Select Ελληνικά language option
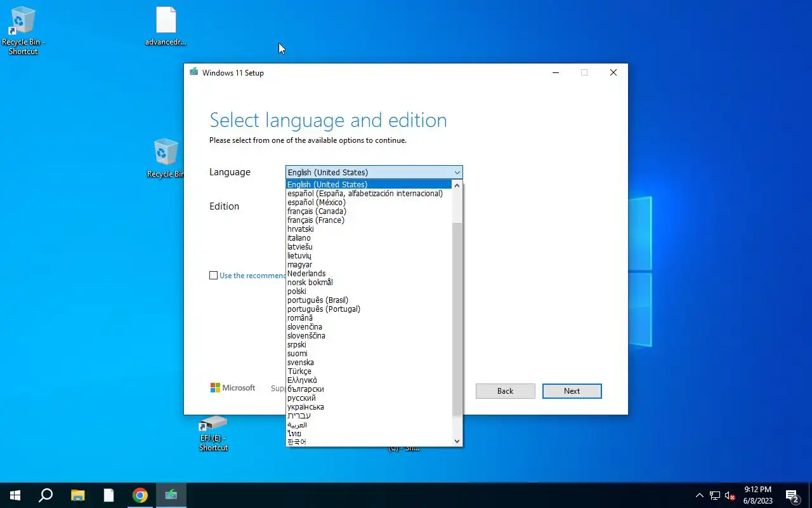The width and height of the screenshot is (812, 508). [369, 380]
